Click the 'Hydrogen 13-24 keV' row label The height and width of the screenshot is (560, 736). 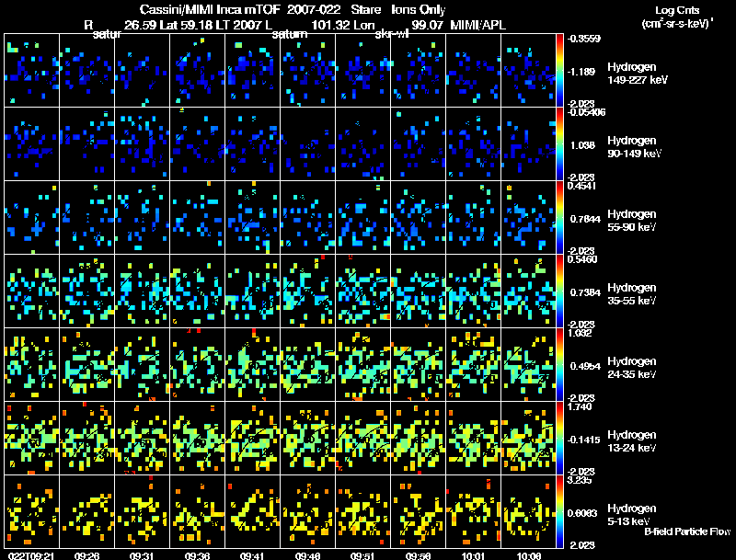[632, 441]
